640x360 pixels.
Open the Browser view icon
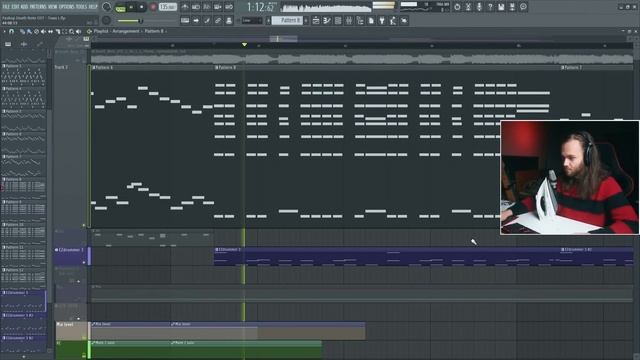pos(360,20)
